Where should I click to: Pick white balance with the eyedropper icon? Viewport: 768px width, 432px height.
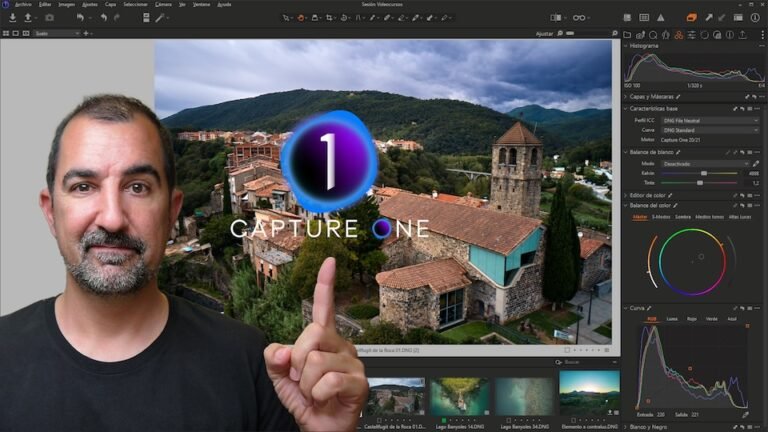pyautogui.click(x=756, y=164)
